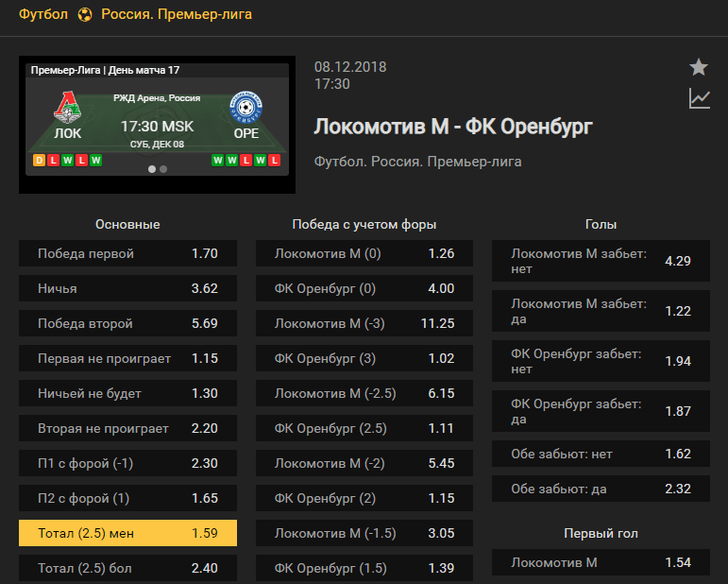Pick Локомотив М (-2.5) handicap 6.15
The image size is (728, 584).
[364, 393]
